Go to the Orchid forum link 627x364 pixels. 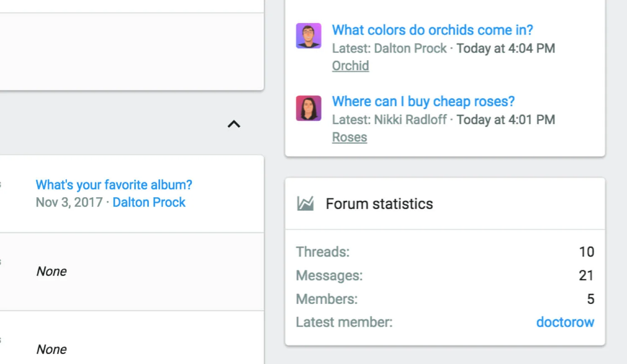[350, 66]
